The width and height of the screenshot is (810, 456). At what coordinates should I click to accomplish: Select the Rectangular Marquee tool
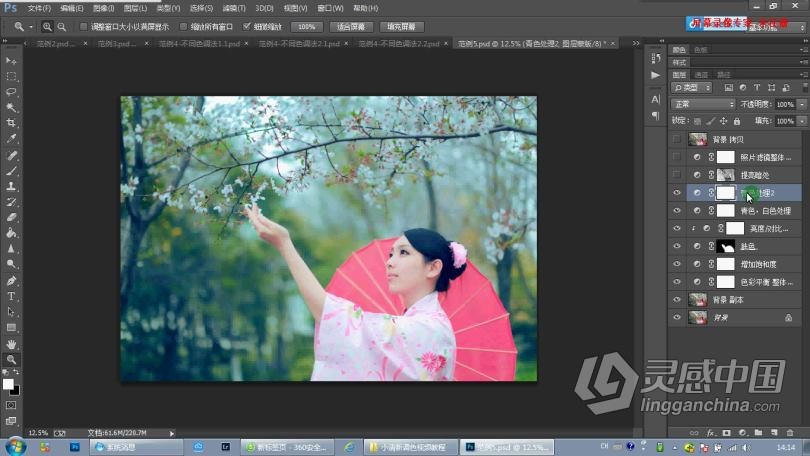pyautogui.click(x=11, y=76)
